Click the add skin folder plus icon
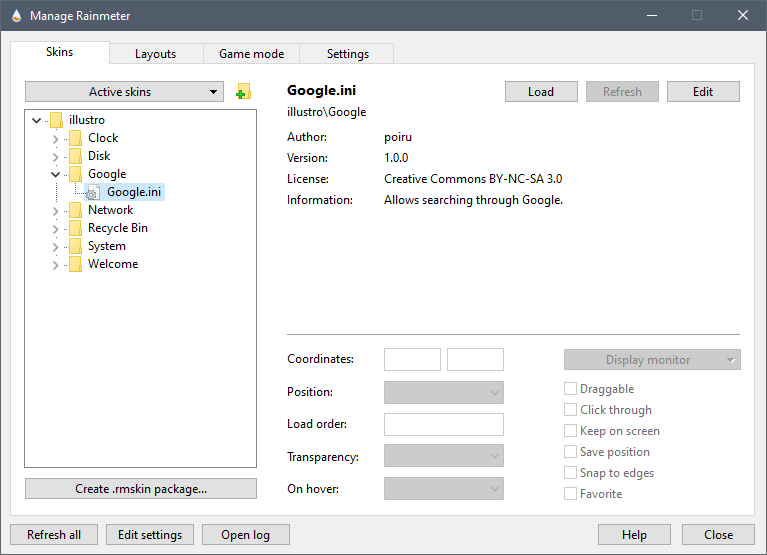 pyautogui.click(x=243, y=91)
